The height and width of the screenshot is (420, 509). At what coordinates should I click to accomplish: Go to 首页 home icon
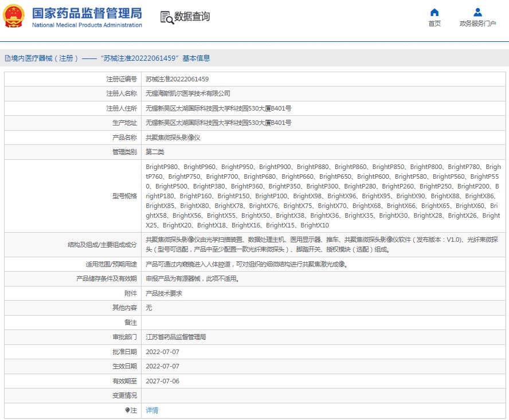click(x=434, y=13)
